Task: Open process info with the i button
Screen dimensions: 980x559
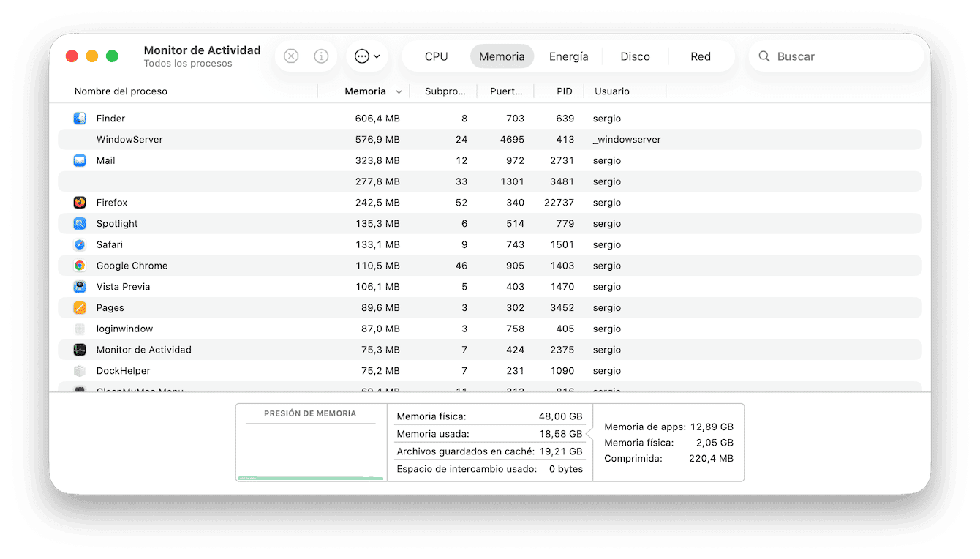Action: [x=321, y=56]
